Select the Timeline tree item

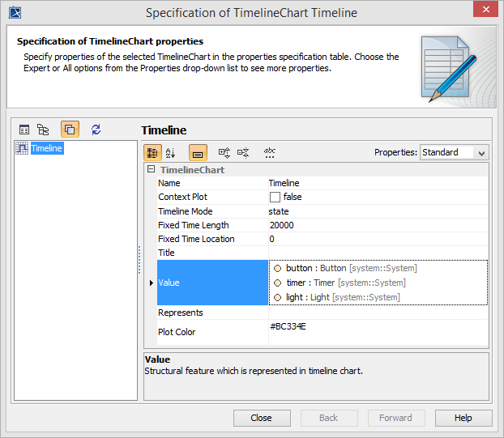(x=47, y=148)
